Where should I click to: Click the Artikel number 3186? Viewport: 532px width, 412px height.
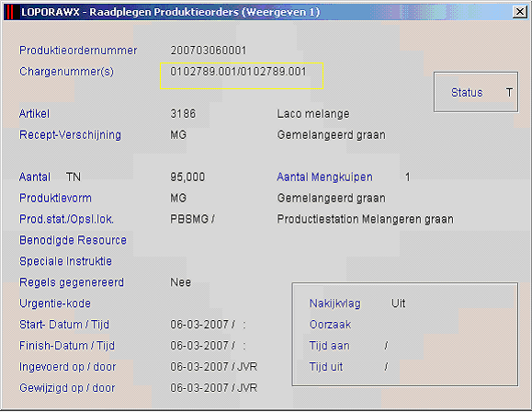tap(183, 113)
